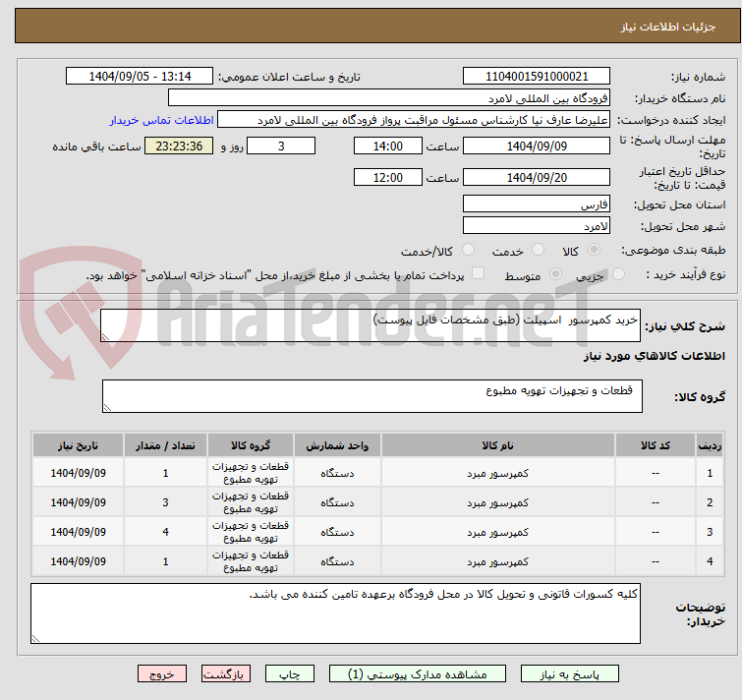742x700 pixels.
Task: Click the need number field 1104001591000021
Action: point(537,77)
